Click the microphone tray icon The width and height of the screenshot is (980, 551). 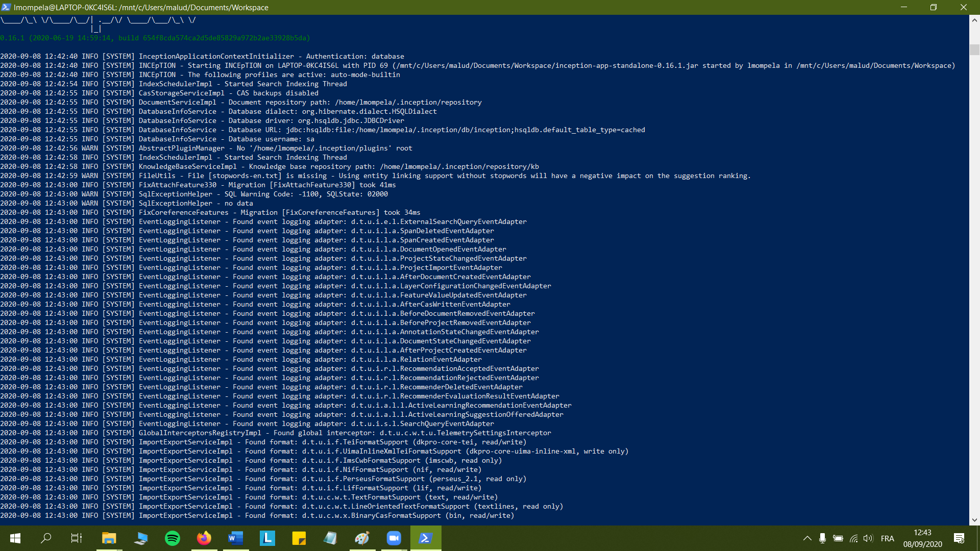[822, 538]
